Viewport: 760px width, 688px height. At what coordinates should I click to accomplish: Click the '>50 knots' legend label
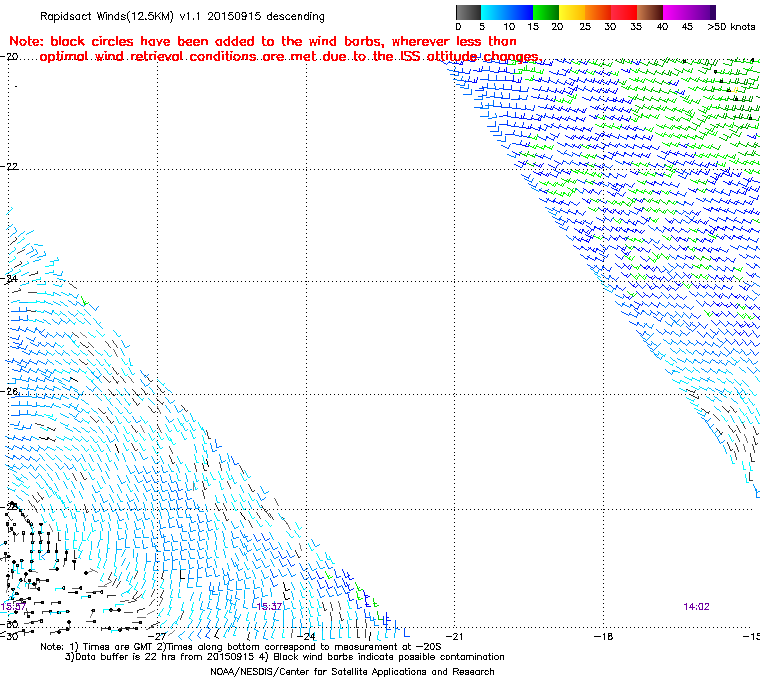tap(731, 27)
